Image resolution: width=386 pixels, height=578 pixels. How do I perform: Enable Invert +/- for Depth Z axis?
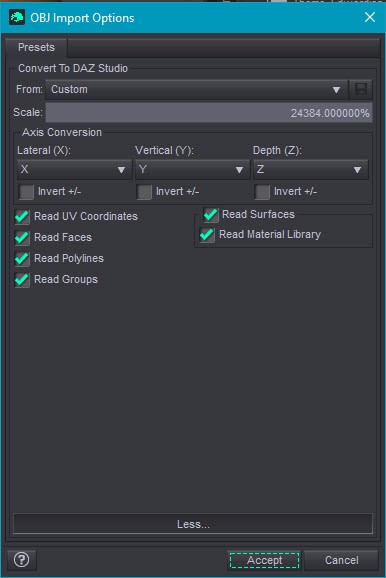[262, 192]
